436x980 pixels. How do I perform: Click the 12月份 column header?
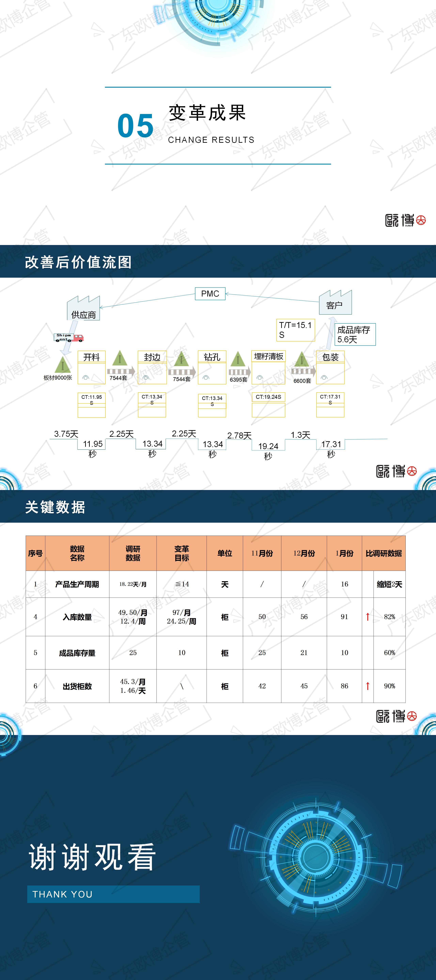304,553
